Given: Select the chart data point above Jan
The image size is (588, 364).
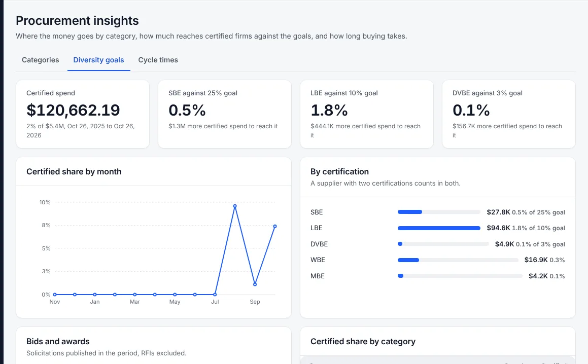Looking at the screenshot, I should (x=95, y=295).
